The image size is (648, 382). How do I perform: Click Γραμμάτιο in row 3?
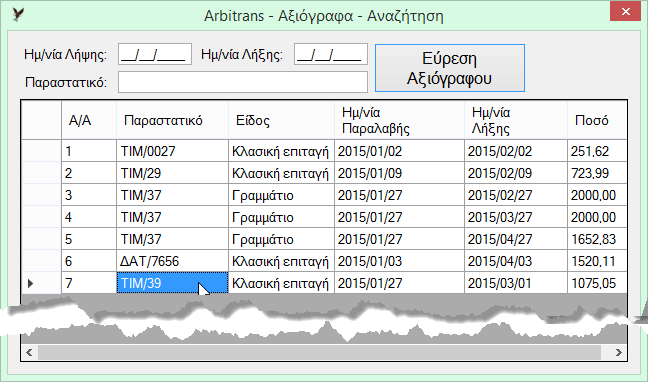point(281,195)
